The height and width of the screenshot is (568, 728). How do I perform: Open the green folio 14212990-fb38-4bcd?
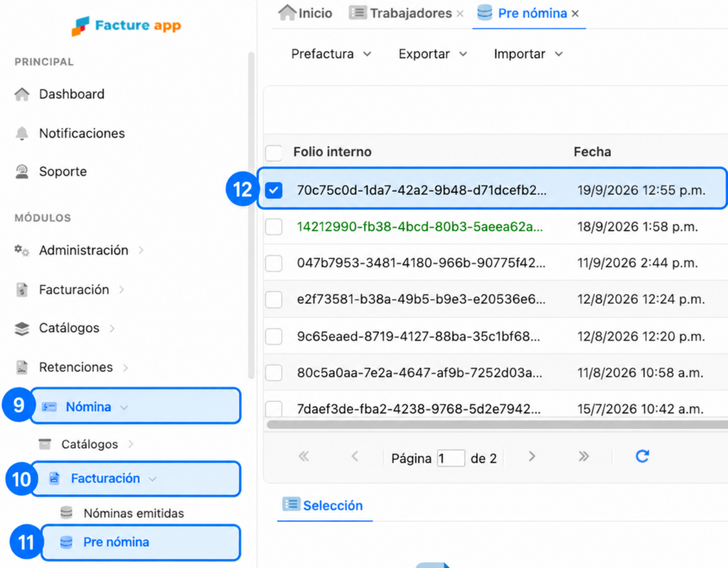[419, 227]
